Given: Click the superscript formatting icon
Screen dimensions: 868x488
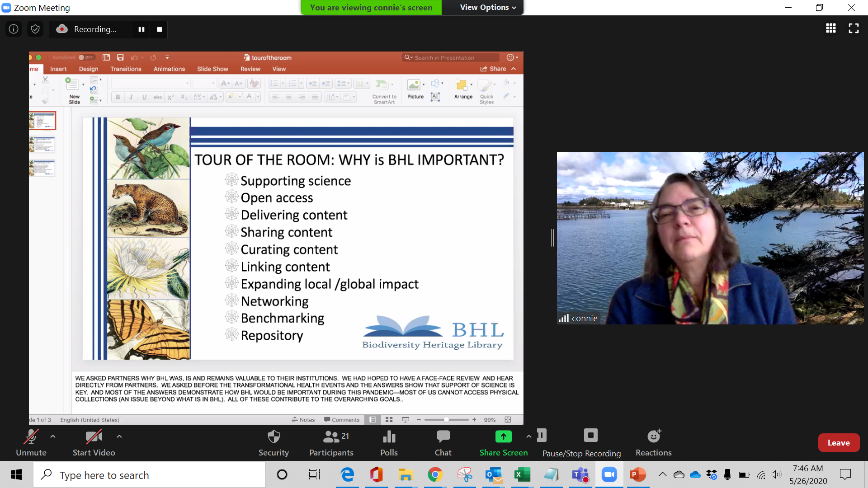Looking at the screenshot, I should pos(170,97).
